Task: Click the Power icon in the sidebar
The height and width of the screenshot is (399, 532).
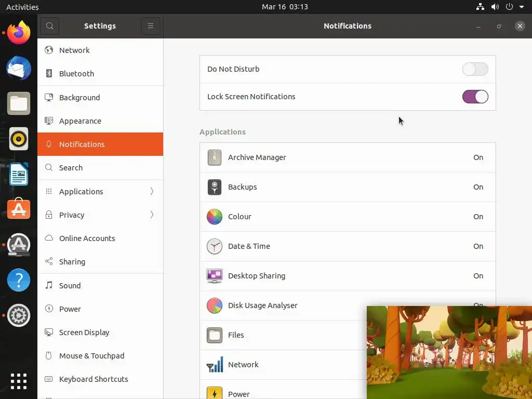Action: [49, 309]
